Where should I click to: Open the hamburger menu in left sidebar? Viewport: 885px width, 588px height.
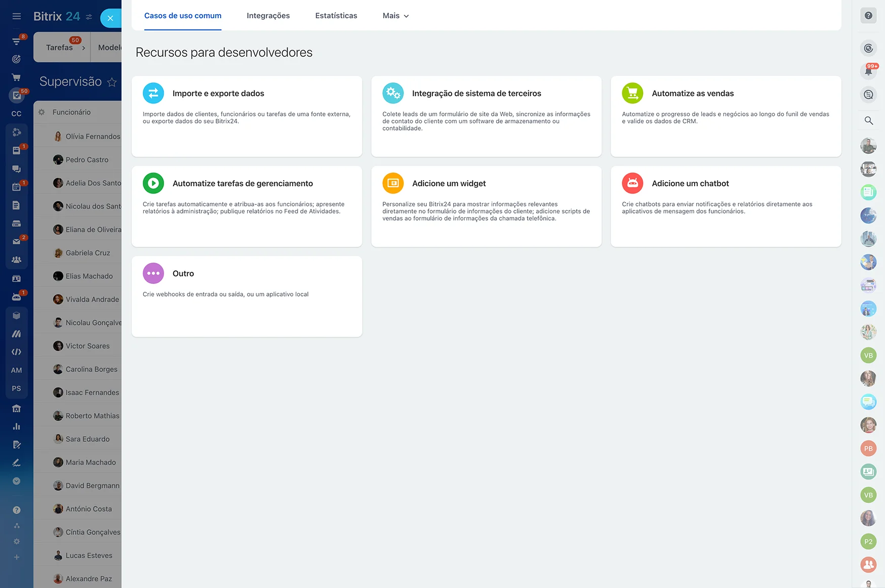click(x=17, y=16)
